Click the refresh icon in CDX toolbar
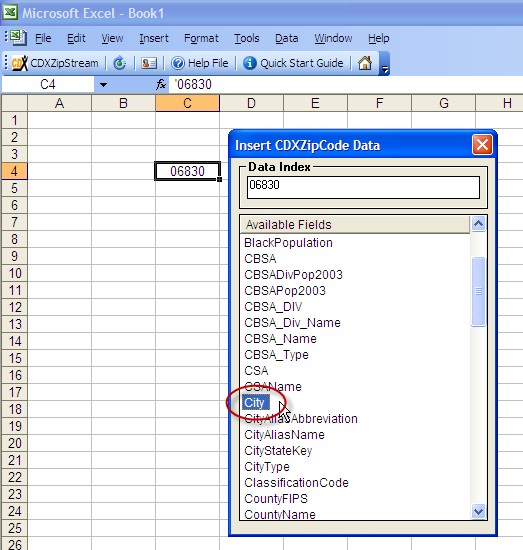 click(x=120, y=63)
